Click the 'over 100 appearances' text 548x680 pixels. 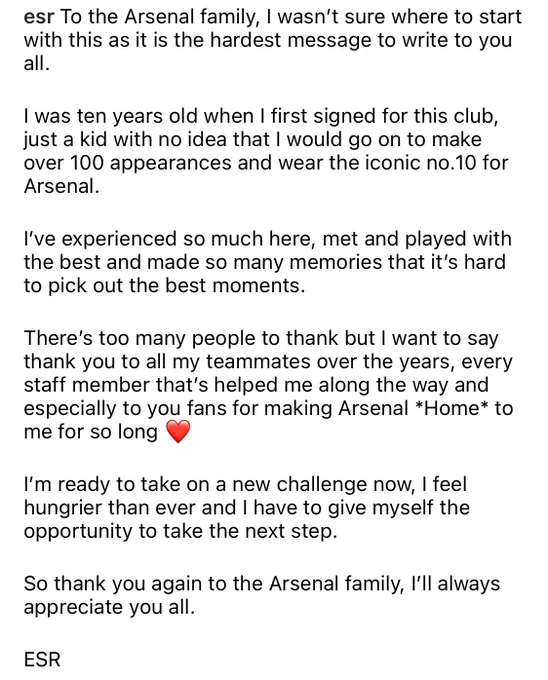127,163
